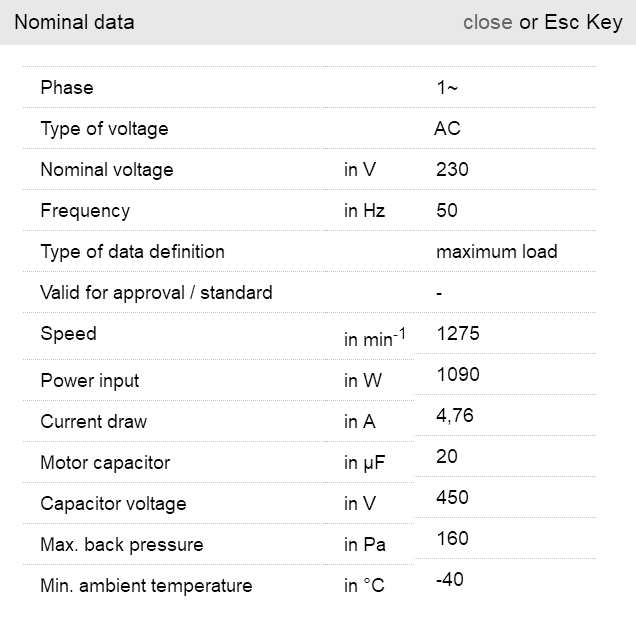Click the Frequency row label
This screenshot has width=636, height=619.
85,211
